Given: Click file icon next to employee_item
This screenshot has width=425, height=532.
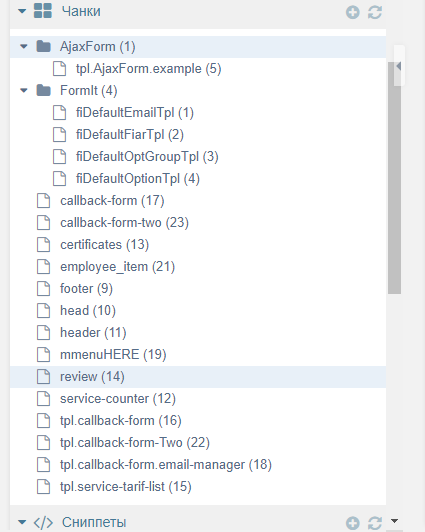Looking at the screenshot, I should [43, 267].
